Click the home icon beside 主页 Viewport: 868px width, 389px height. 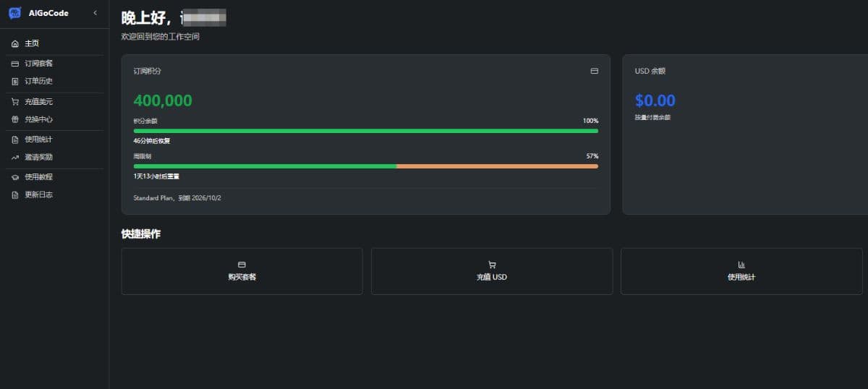(x=15, y=44)
